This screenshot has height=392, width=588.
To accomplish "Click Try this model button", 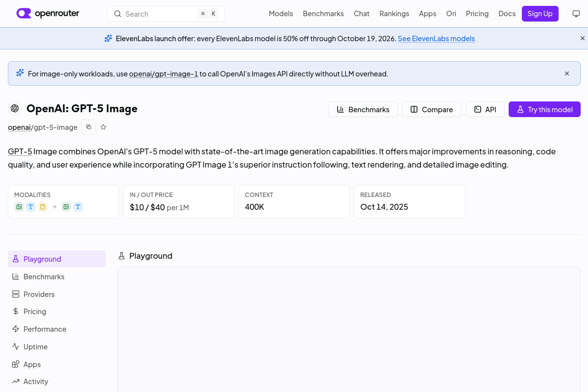I will [544, 109].
